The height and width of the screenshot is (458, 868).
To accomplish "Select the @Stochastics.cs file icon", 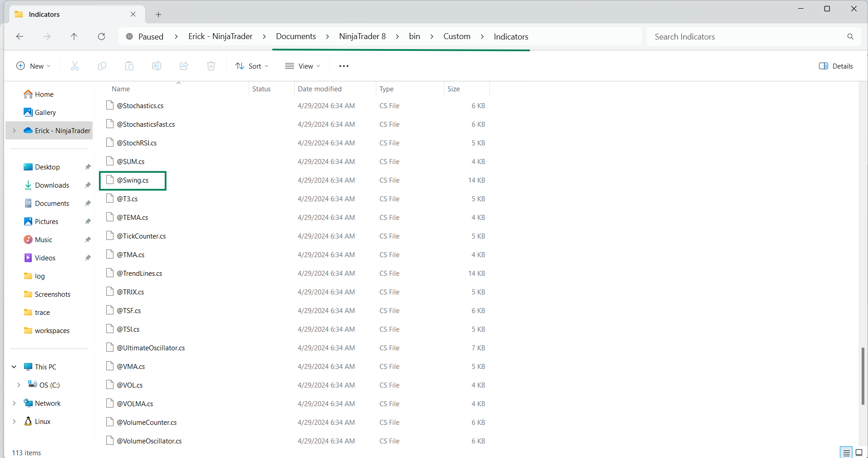I will tap(109, 105).
